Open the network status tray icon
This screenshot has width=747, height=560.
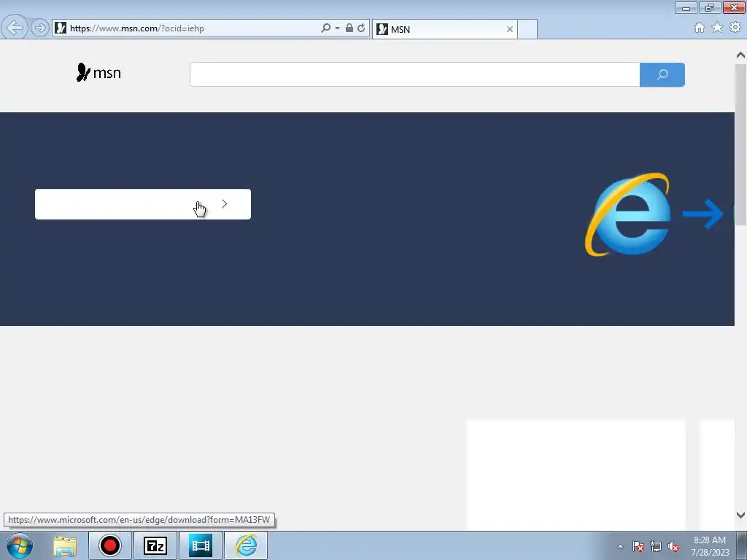click(x=656, y=546)
